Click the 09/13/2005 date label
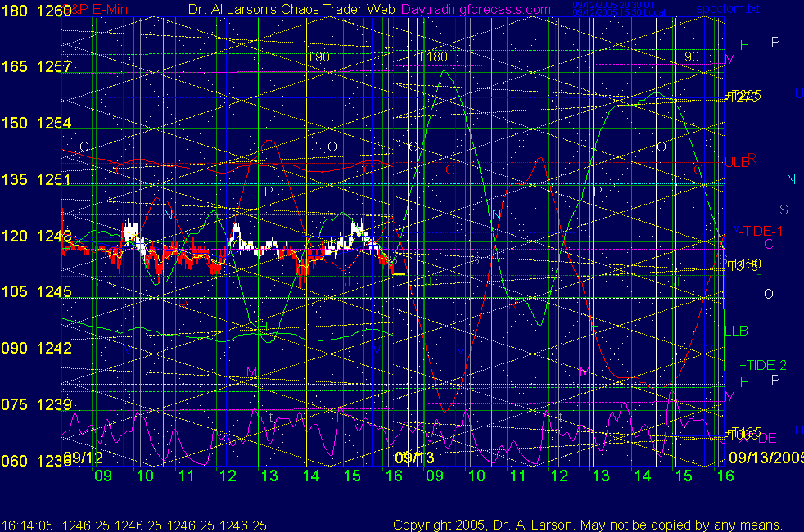The height and width of the screenshot is (532, 804). [766, 458]
